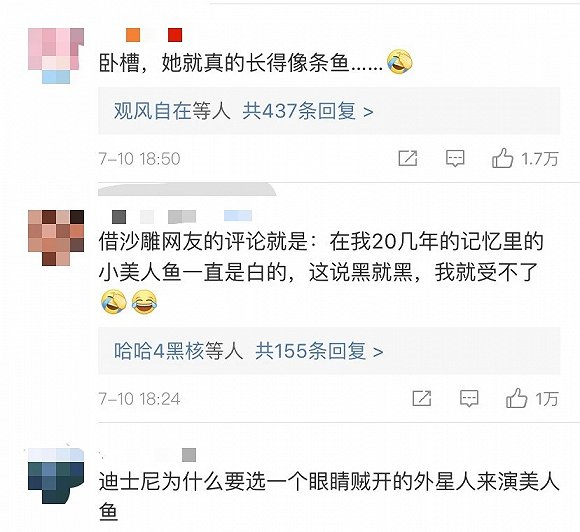Tap the repost icon on the 18:24 comment
Image resolution: width=580 pixels, height=532 pixels.
[x=422, y=398]
